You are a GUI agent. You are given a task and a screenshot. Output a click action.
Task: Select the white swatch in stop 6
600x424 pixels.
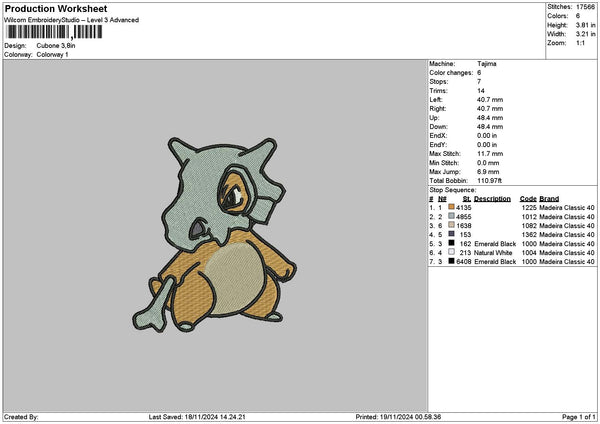pos(451,252)
